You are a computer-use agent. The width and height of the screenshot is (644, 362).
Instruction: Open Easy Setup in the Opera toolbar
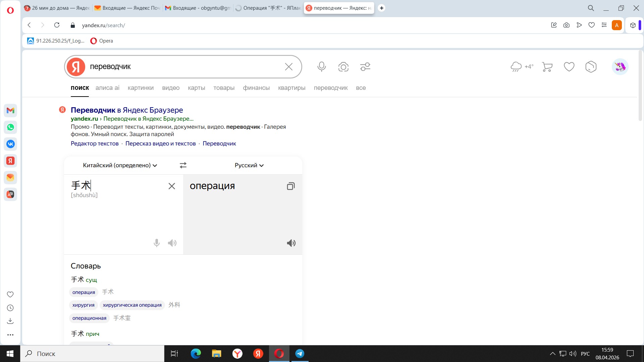[x=604, y=25]
